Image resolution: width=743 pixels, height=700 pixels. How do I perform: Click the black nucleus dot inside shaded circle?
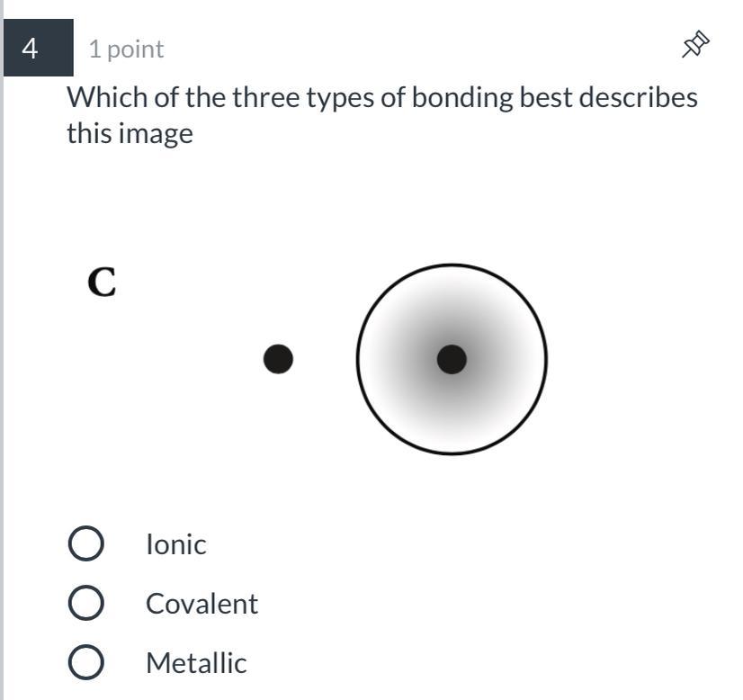(452, 359)
